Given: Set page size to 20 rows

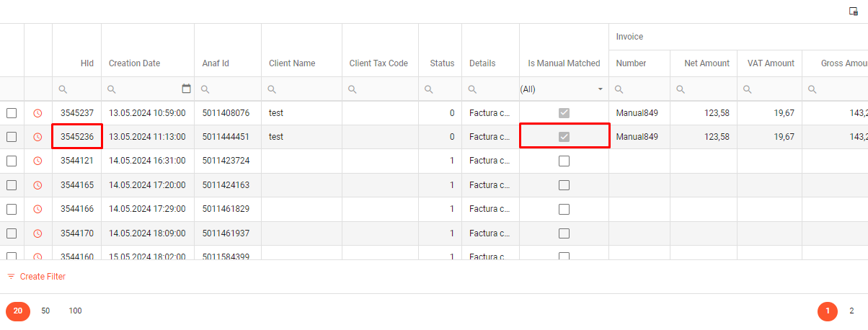Looking at the screenshot, I should point(18,311).
